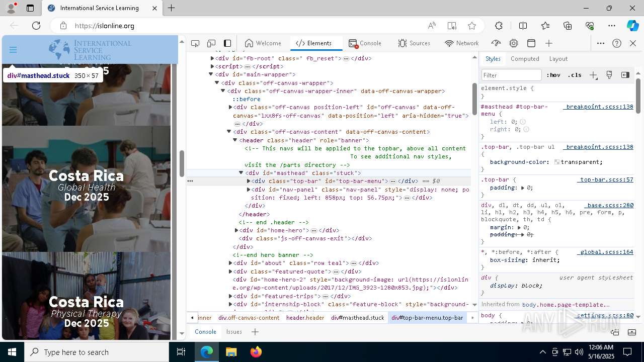
Task: Click the inspect element picker tool
Action: pyautogui.click(x=195, y=43)
